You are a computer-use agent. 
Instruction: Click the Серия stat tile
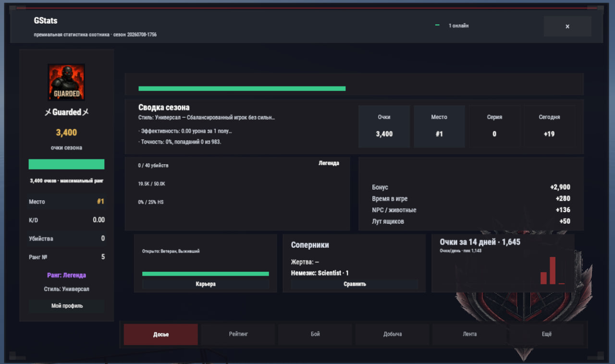(x=494, y=126)
